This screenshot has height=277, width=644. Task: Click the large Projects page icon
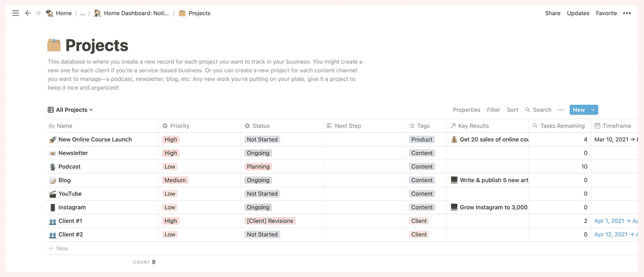click(x=54, y=45)
